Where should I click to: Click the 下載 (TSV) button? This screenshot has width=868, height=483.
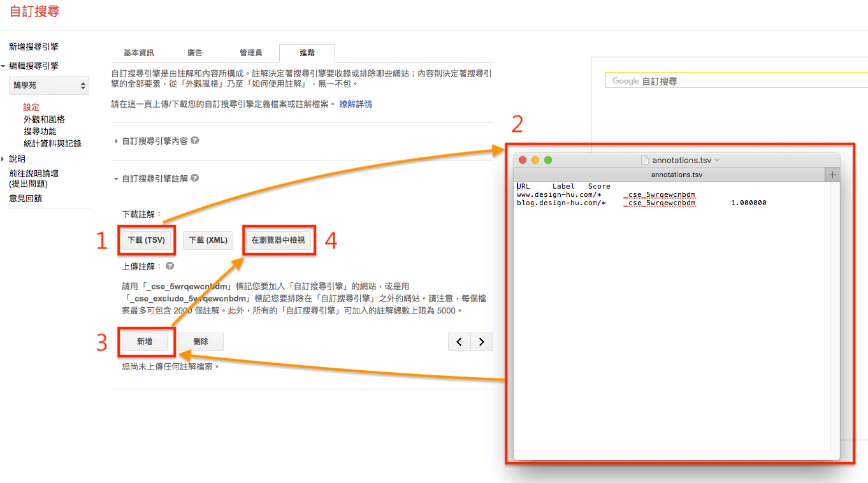pyautogui.click(x=146, y=240)
